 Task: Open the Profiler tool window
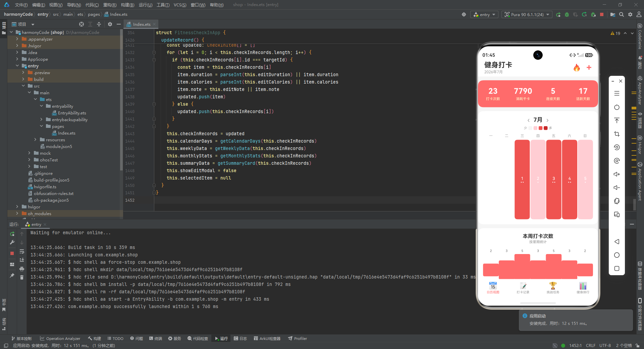click(x=298, y=339)
